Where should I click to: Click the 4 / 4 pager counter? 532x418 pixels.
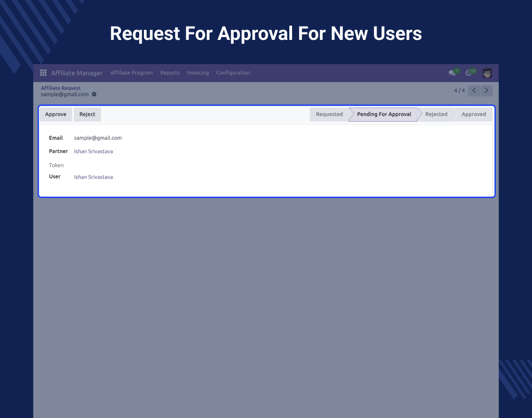pyautogui.click(x=459, y=91)
